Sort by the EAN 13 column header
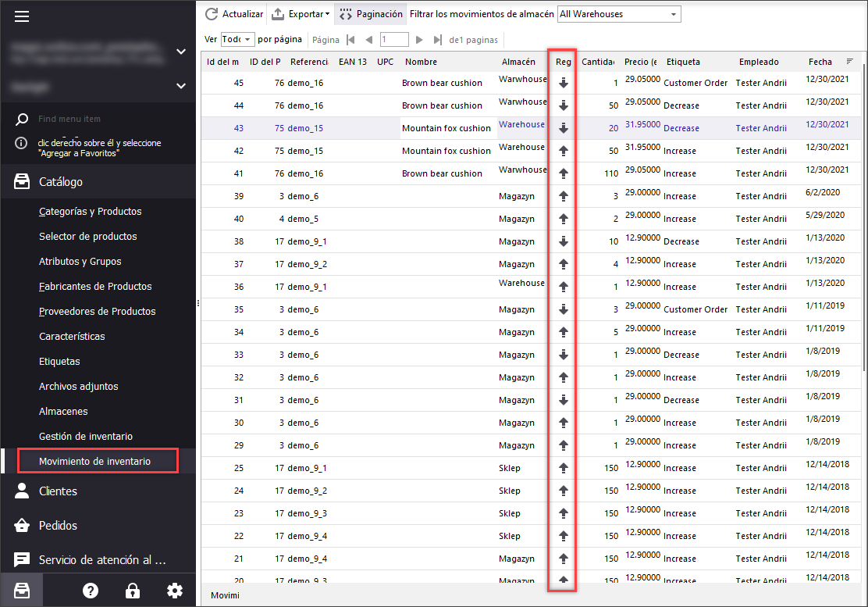The width and height of the screenshot is (868, 607). (353, 62)
